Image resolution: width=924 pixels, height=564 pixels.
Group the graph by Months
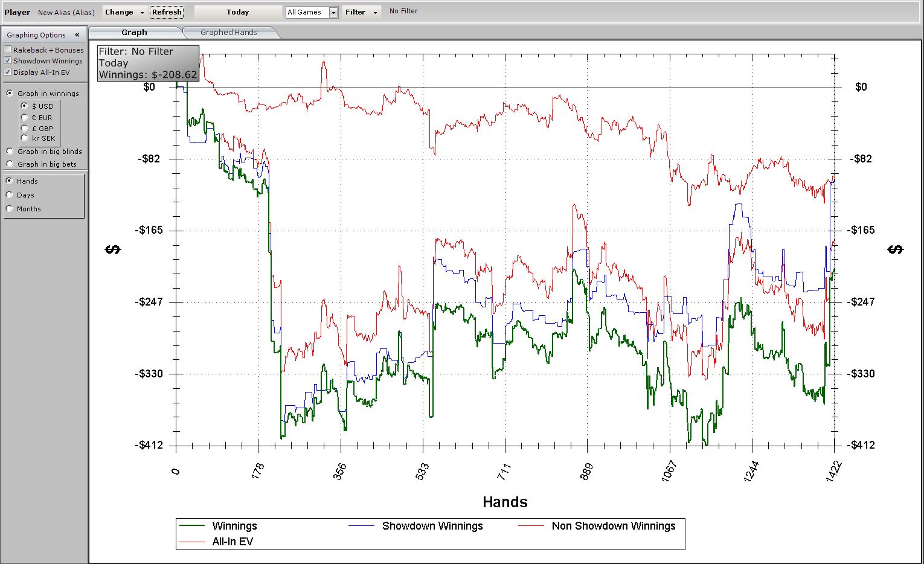[x=10, y=209]
